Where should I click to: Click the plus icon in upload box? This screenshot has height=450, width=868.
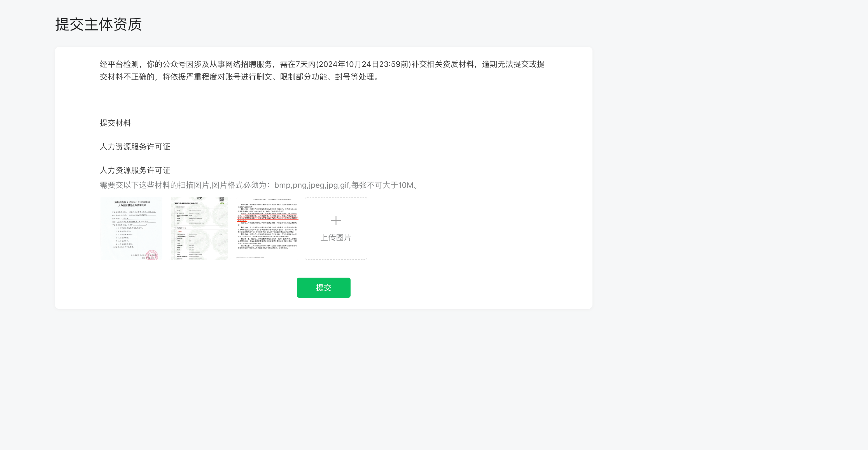click(x=336, y=221)
